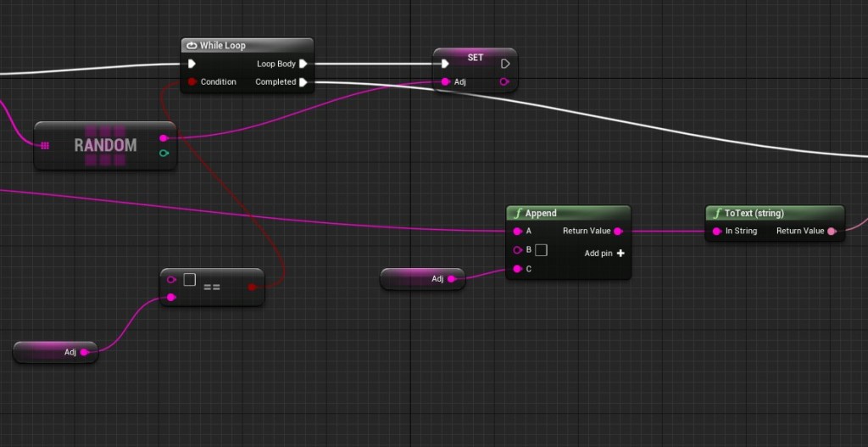
Task: Click the red boolean output pin on == node
Action: (x=252, y=288)
